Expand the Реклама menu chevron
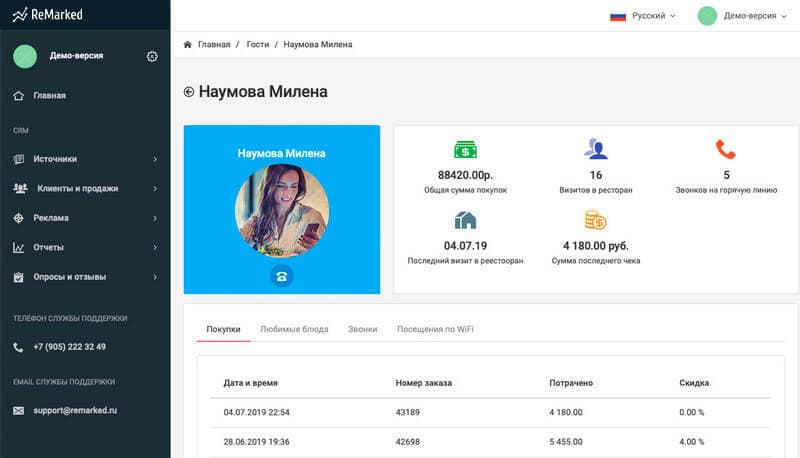This screenshot has height=458, width=800. [x=155, y=218]
